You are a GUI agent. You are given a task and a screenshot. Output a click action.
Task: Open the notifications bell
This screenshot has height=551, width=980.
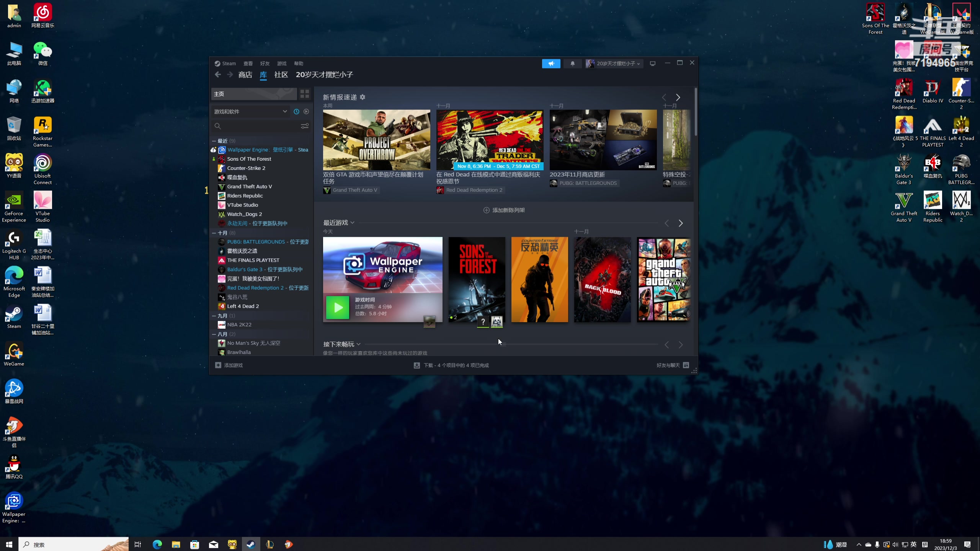click(x=572, y=64)
